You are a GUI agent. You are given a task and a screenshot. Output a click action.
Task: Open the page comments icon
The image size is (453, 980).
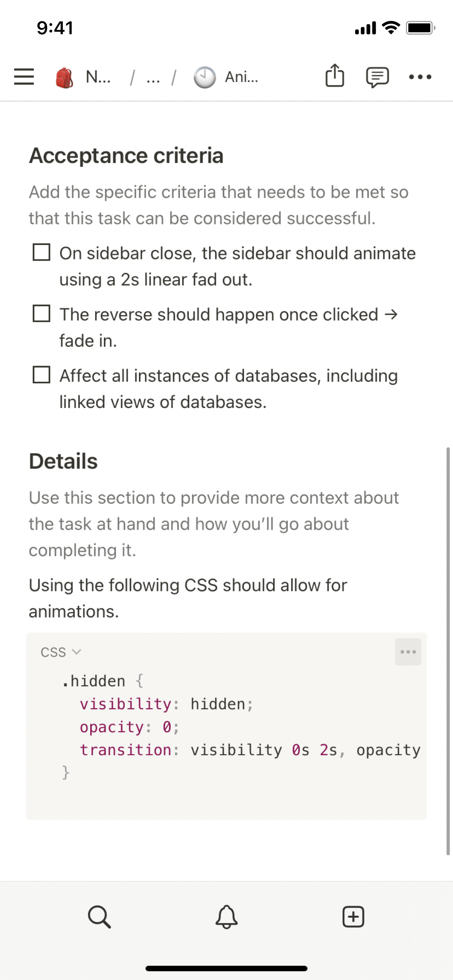pyautogui.click(x=377, y=77)
